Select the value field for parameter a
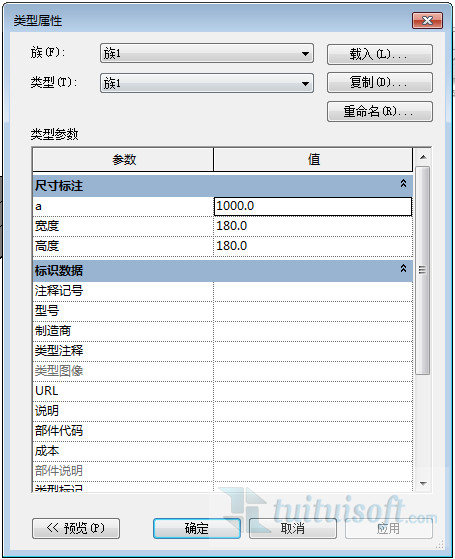The height and width of the screenshot is (559, 455). pos(313,206)
